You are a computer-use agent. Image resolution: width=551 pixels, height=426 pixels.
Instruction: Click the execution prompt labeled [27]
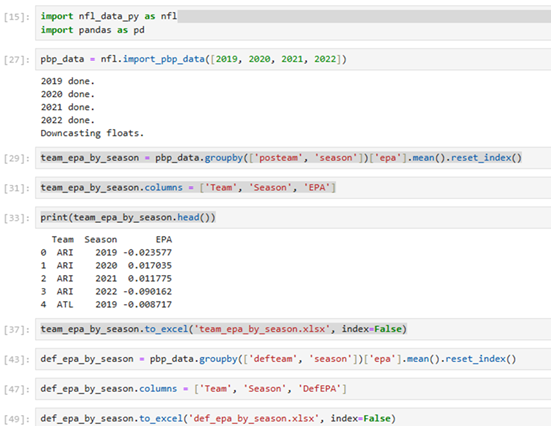[17, 59]
